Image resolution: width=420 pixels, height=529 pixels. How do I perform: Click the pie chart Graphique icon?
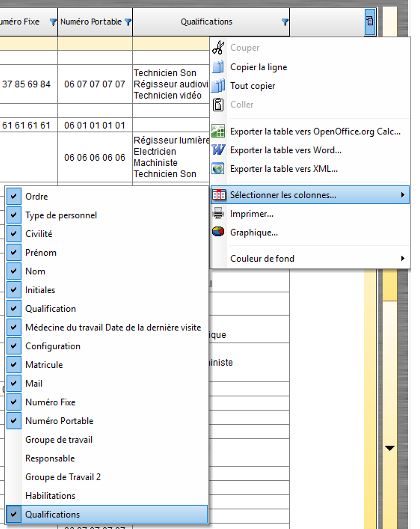218,232
